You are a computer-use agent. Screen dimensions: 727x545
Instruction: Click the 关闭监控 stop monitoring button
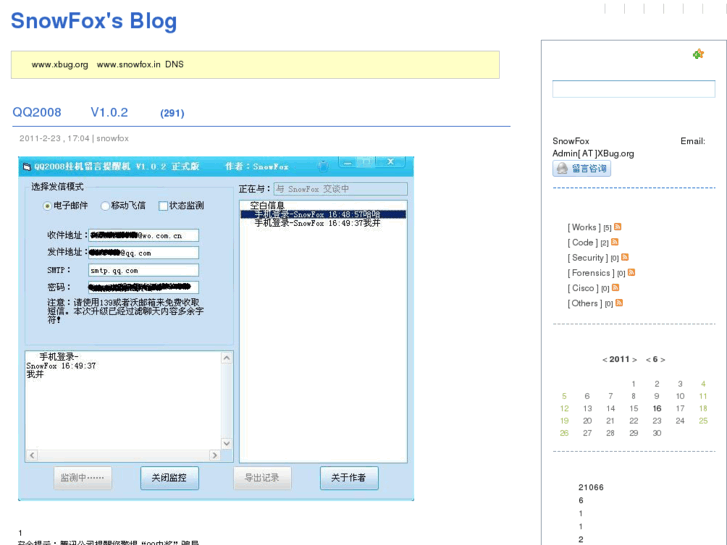(x=169, y=478)
